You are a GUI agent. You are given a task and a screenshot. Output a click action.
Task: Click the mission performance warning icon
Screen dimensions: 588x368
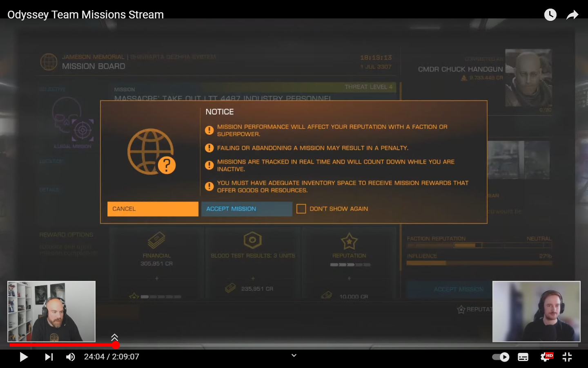coord(209,130)
